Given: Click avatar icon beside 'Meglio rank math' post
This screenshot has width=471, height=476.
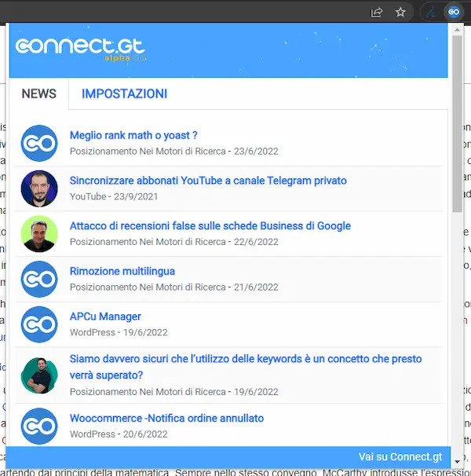Looking at the screenshot, I should click(39, 143).
